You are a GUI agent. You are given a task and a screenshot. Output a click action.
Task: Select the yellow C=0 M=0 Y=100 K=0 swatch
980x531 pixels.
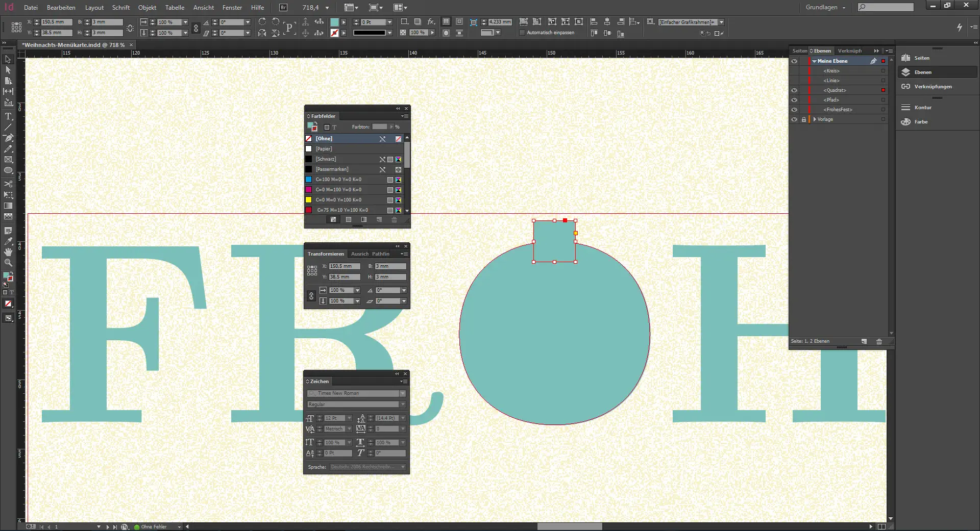click(x=338, y=200)
